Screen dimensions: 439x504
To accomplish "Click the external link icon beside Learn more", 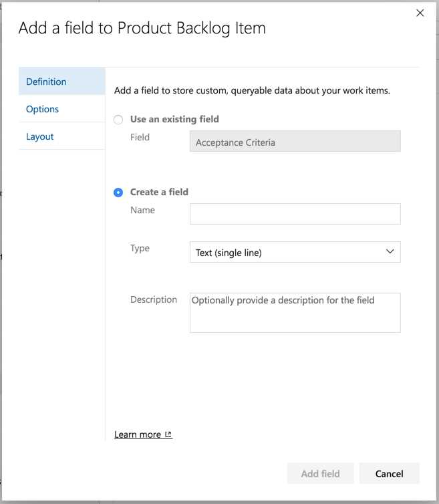I will (x=168, y=434).
